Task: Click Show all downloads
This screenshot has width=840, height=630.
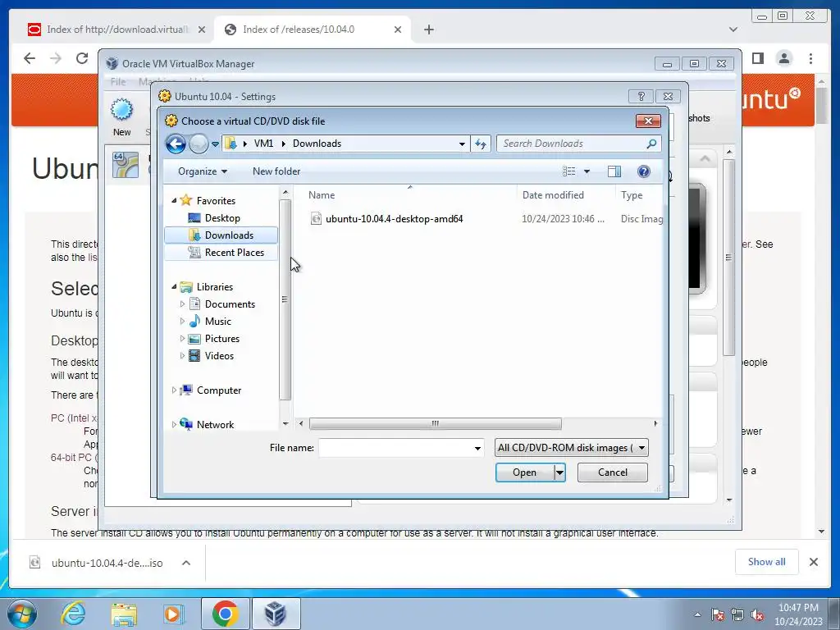Action: [767, 561]
